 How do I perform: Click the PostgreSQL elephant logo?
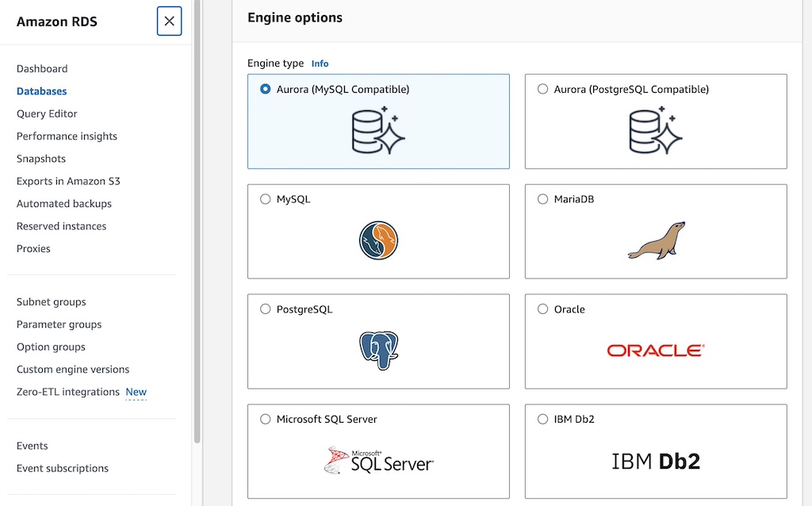[x=378, y=351]
